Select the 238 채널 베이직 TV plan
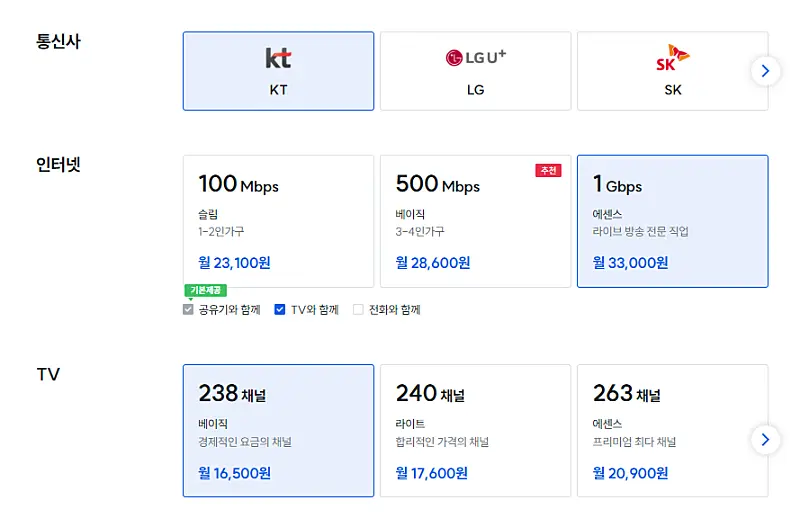Image resolution: width=800 pixels, height=518 pixels. [x=278, y=430]
